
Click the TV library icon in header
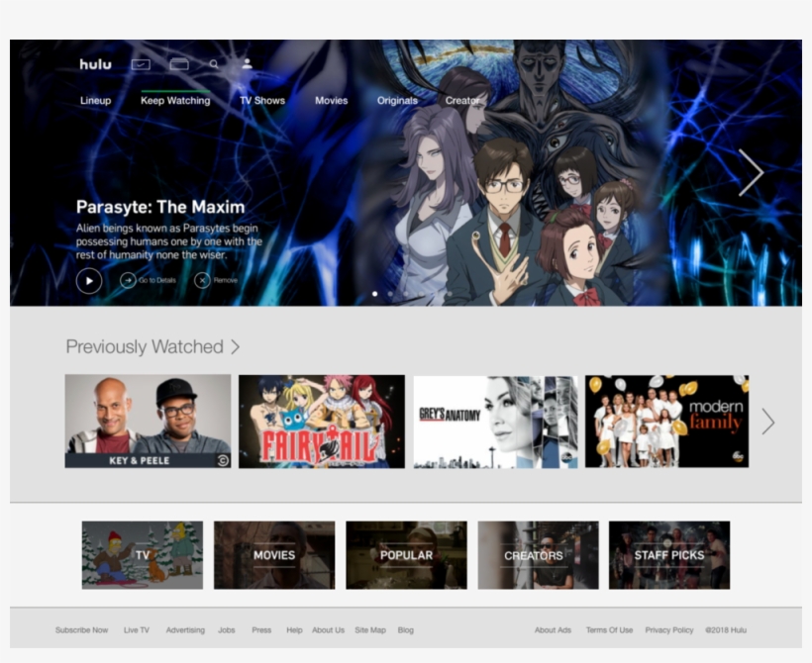point(179,62)
